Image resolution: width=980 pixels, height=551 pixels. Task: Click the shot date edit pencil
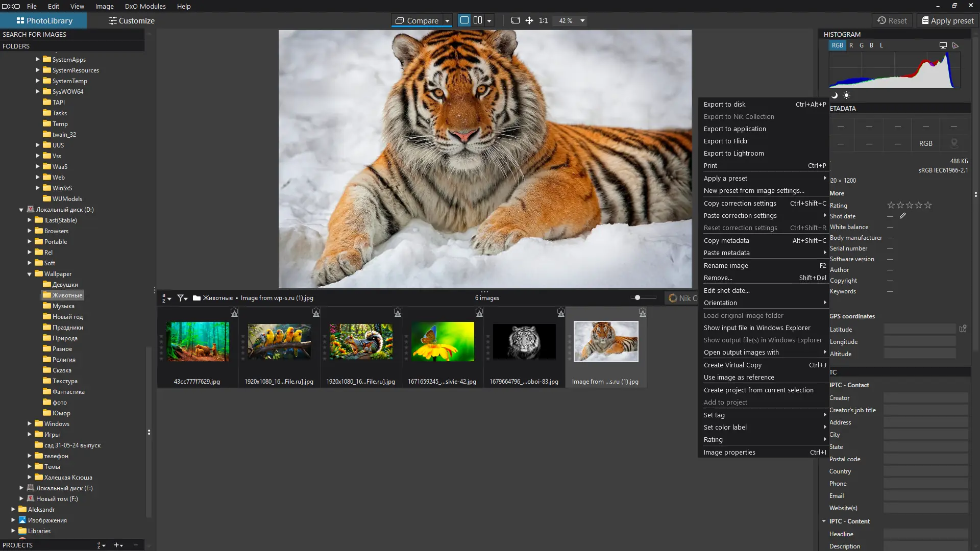coord(902,216)
